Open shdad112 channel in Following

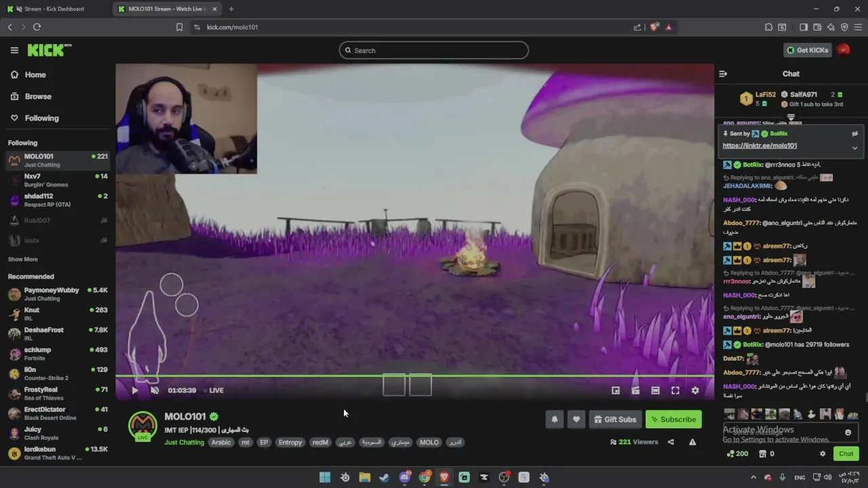pos(58,200)
